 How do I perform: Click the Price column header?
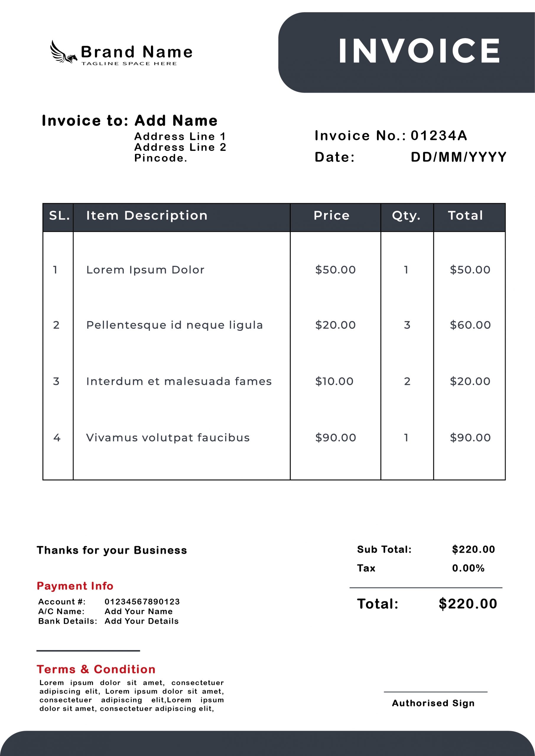coord(331,216)
